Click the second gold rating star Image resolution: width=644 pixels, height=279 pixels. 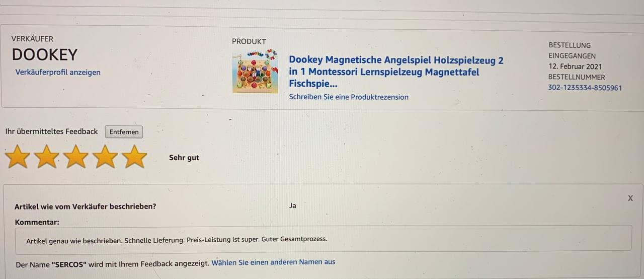tap(47, 157)
